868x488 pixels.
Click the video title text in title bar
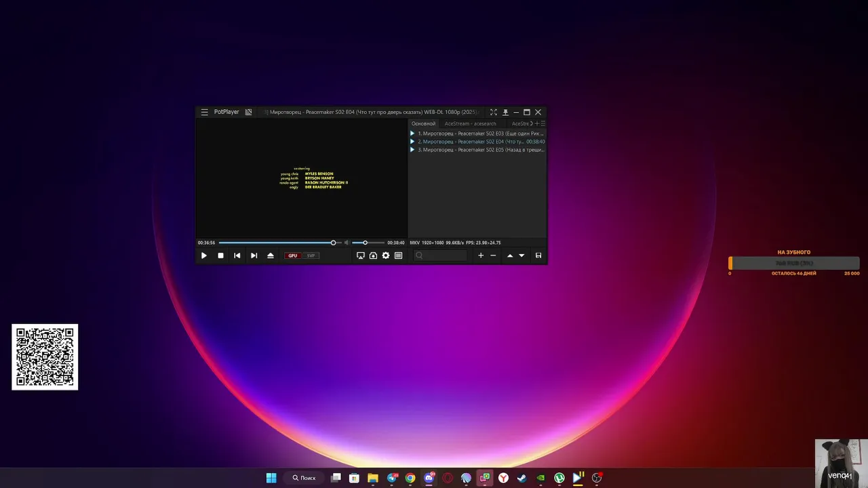(x=372, y=112)
